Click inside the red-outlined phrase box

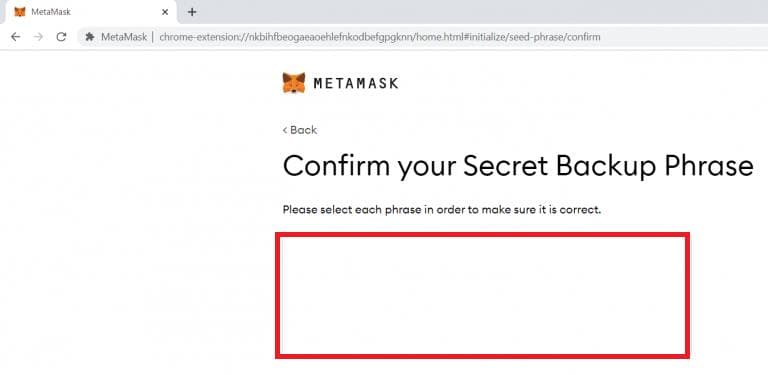tap(482, 295)
